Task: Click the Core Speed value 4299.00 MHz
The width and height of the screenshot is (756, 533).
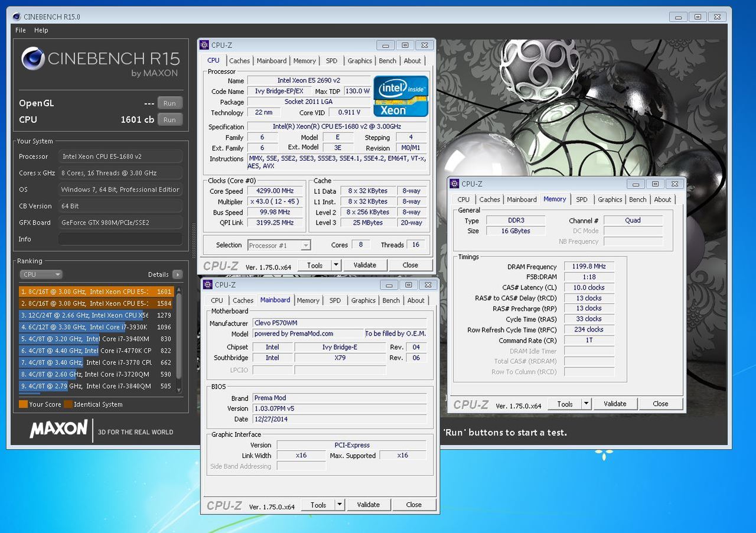Action: coord(275,191)
